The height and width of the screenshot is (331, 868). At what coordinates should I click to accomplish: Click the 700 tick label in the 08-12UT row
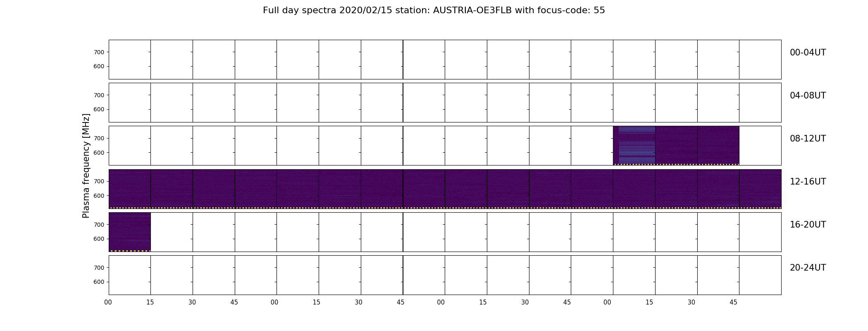[99, 138]
